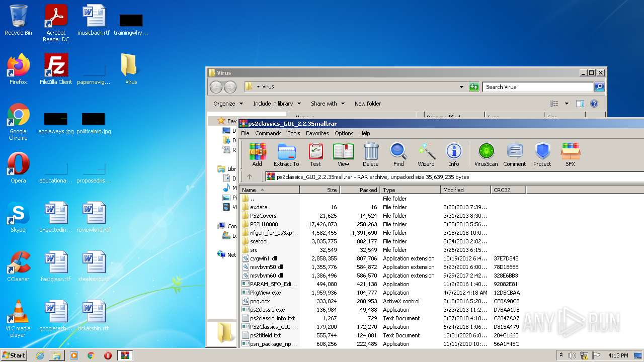Click the Add toolbar icon in WinRAR
The height and width of the screenshot is (362, 644).
tap(257, 154)
